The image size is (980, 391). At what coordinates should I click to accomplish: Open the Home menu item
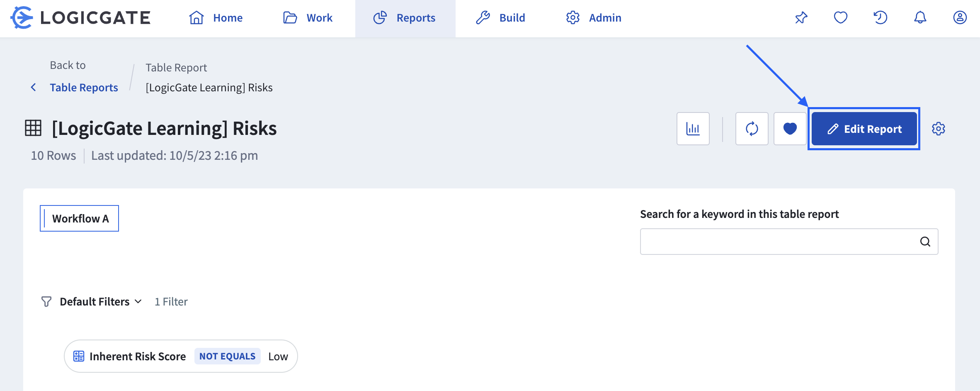pyautogui.click(x=216, y=18)
